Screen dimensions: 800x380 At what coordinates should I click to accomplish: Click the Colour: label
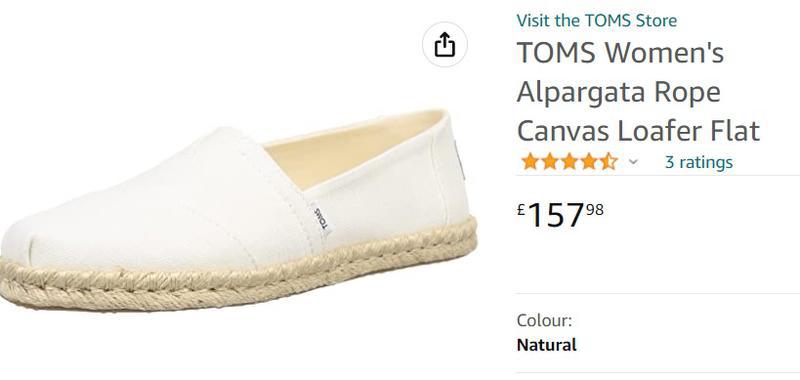click(544, 321)
